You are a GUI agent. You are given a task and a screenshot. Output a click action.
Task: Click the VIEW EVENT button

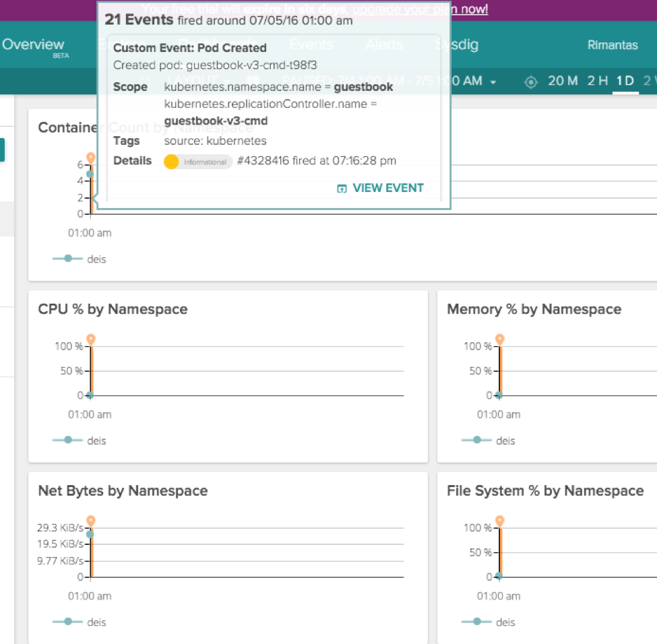[381, 188]
